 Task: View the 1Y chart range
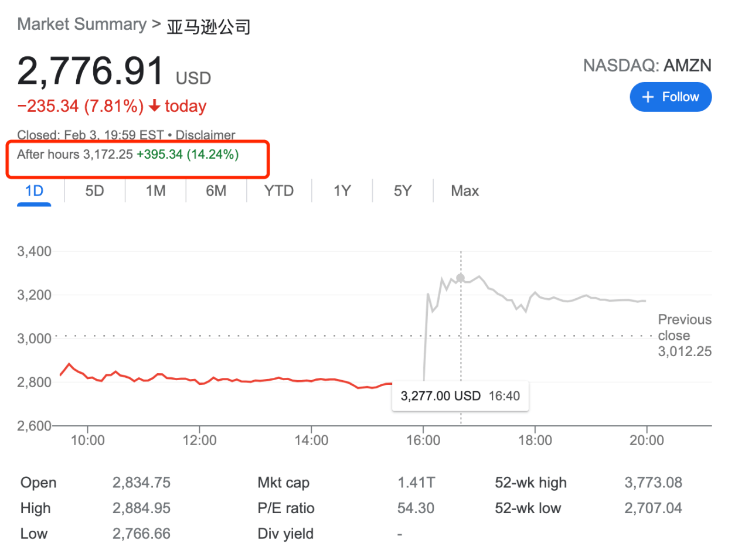point(342,191)
